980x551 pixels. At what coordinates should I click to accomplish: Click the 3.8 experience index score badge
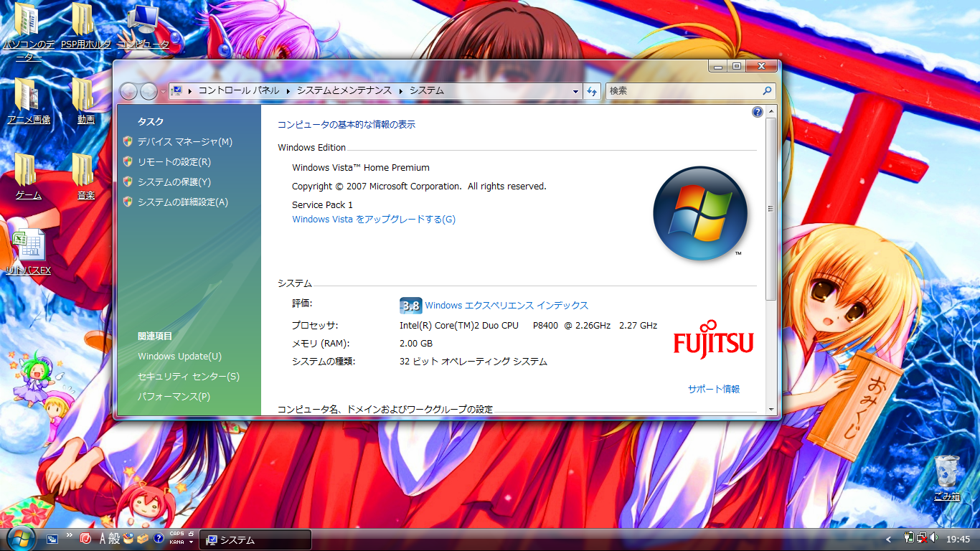[410, 306]
